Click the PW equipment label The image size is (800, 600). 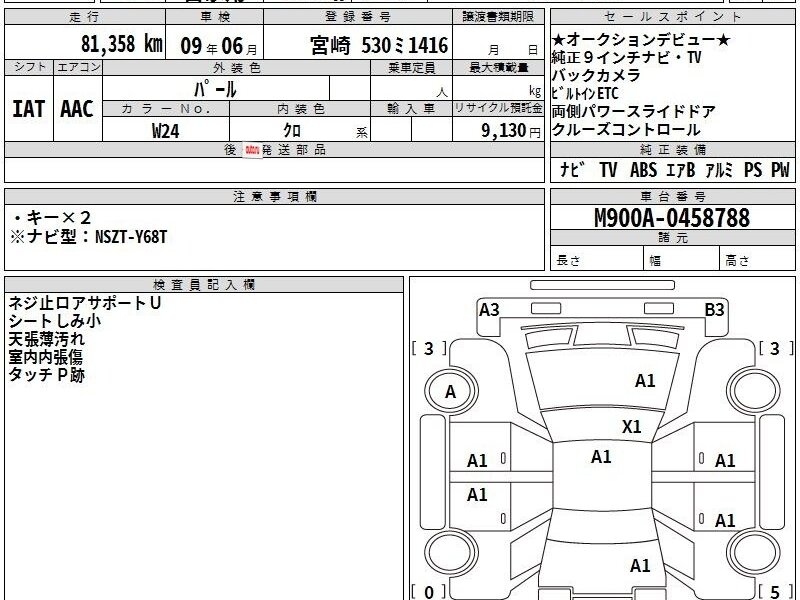pyautogui.click(x=780, y=170)
